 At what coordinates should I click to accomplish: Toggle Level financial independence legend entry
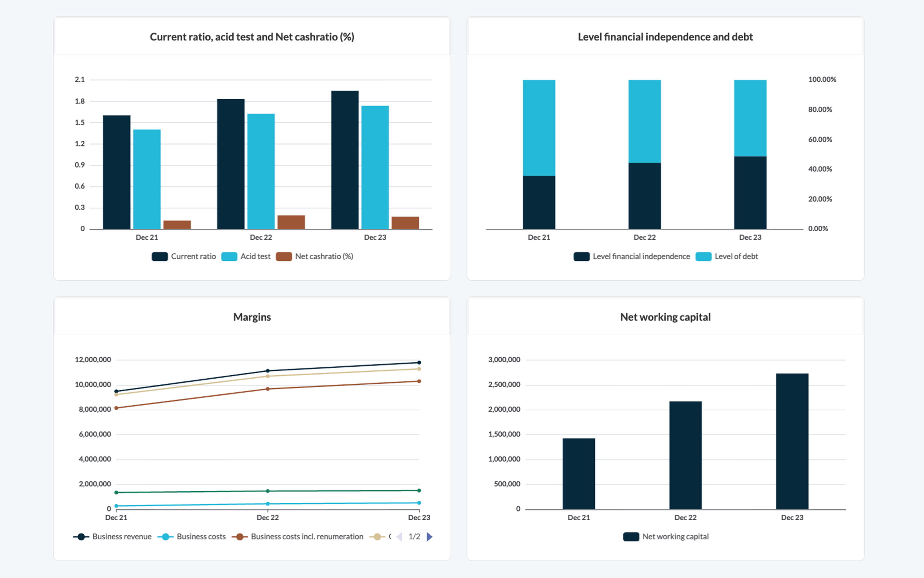(632, 256)
